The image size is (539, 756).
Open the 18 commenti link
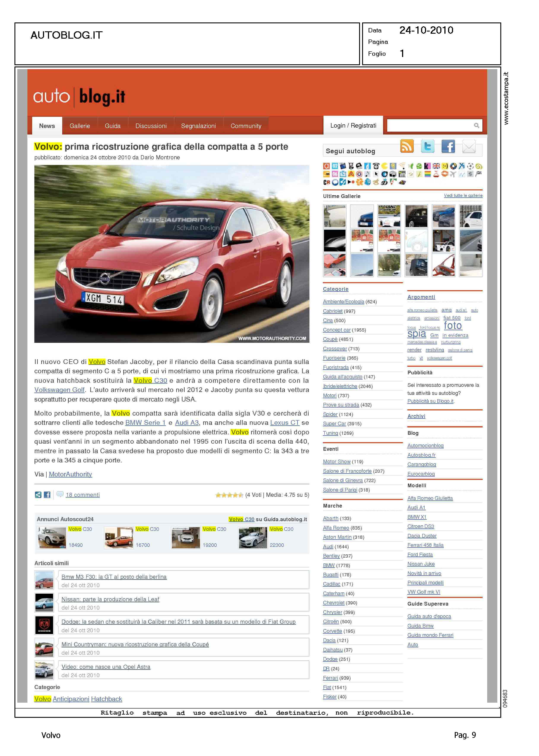tap(83, 495)
